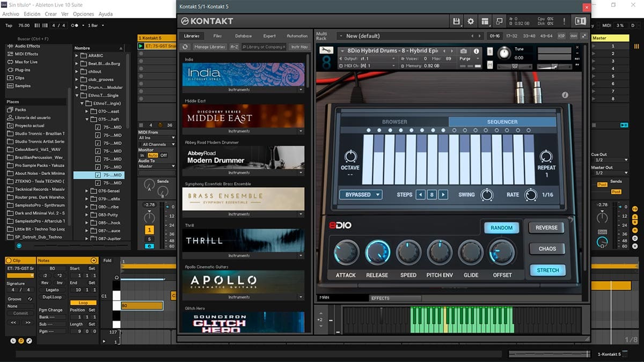Open the Purge dropdown

tap(468, 58)
